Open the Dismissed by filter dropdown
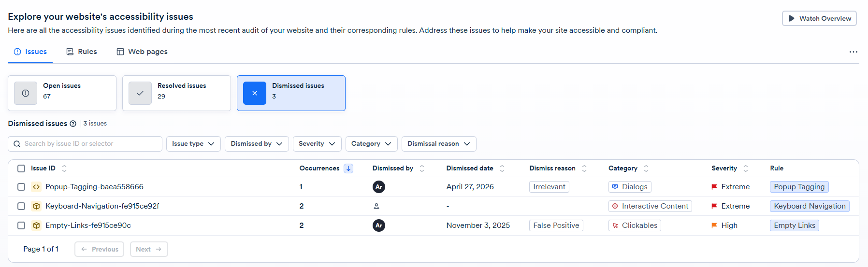868x267 pixels. click(x=257, y=144)
